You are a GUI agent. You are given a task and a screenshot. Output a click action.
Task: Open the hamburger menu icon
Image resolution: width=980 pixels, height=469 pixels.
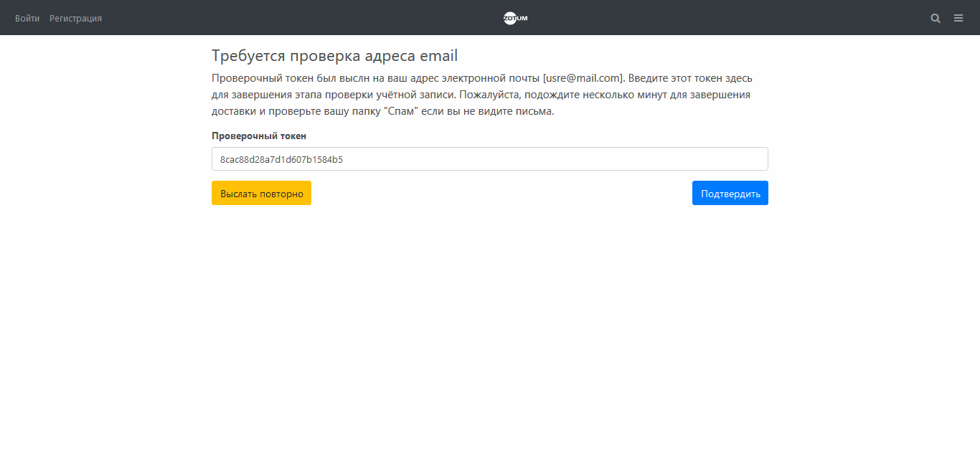(958, 18)
